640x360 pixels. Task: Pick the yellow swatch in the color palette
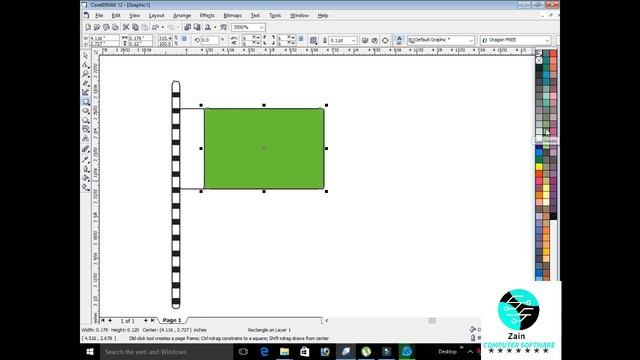click(539, 167)
